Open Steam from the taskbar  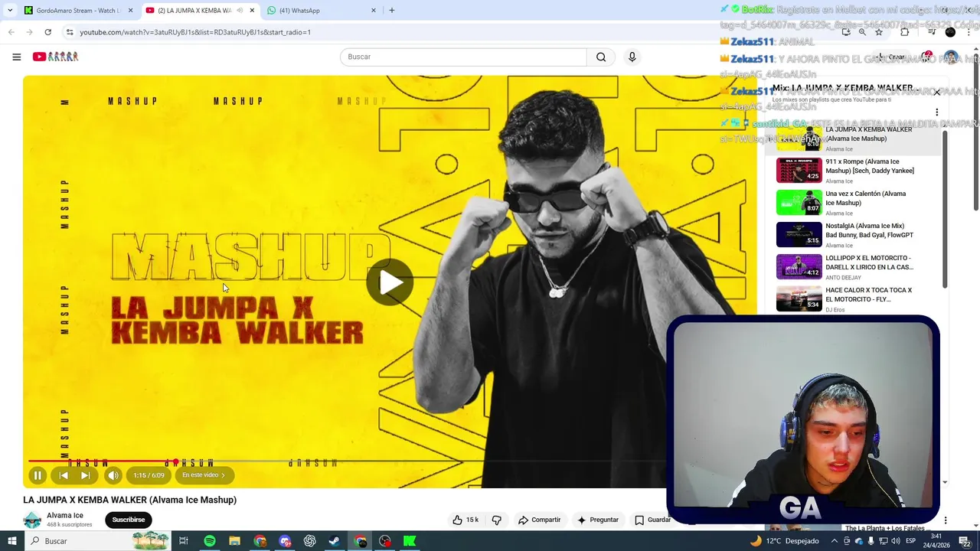[x=335, y=541]
